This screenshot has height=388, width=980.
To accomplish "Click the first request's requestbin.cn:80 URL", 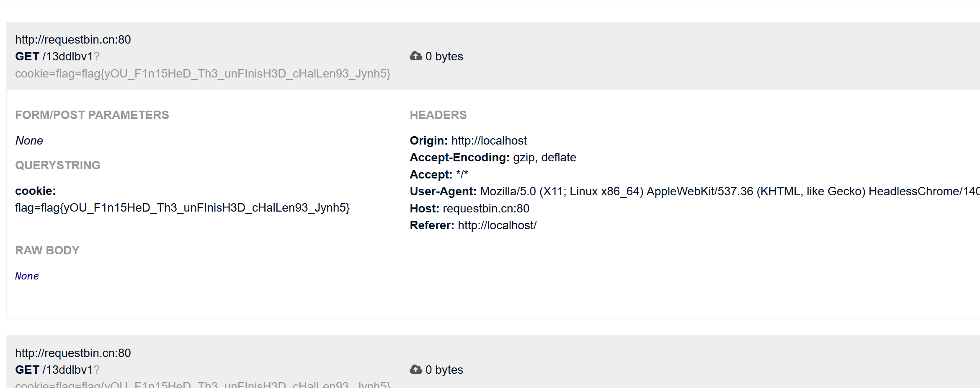I will pos(73,40).
